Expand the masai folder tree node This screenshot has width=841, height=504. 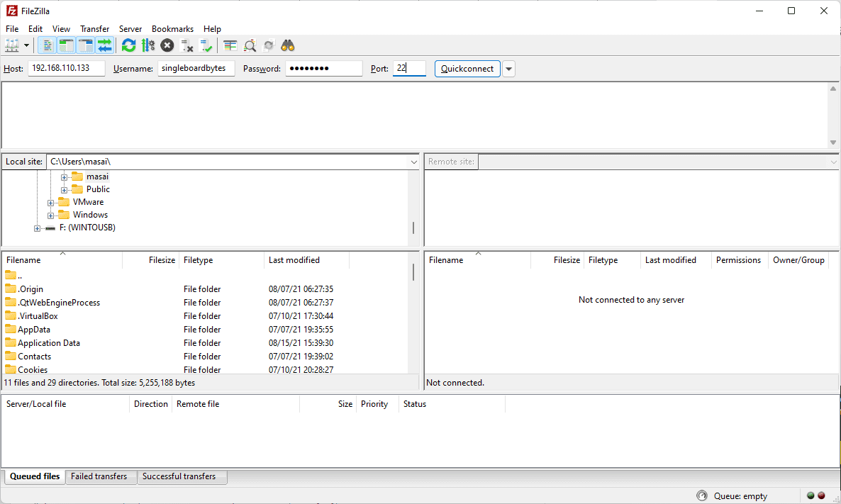coord(64,177)
